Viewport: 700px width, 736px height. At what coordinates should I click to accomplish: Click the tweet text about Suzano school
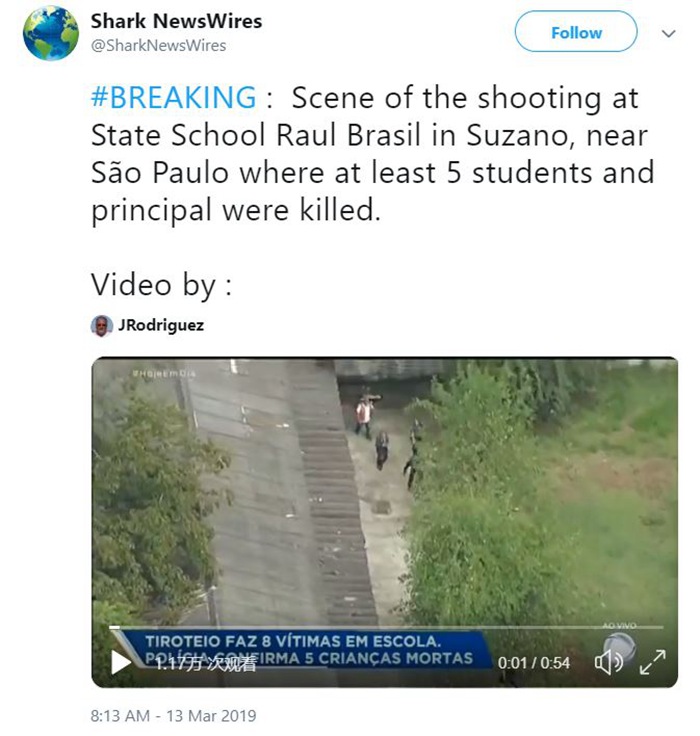pyautogui.click(x=372, y=153)
